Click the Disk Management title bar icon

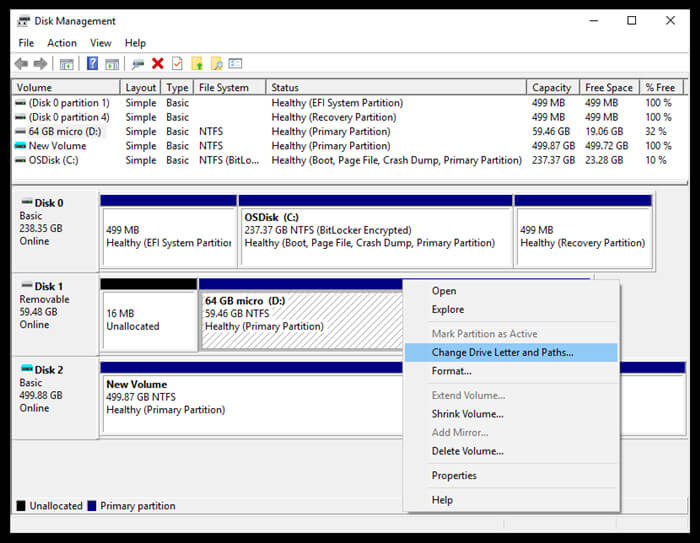23,21
